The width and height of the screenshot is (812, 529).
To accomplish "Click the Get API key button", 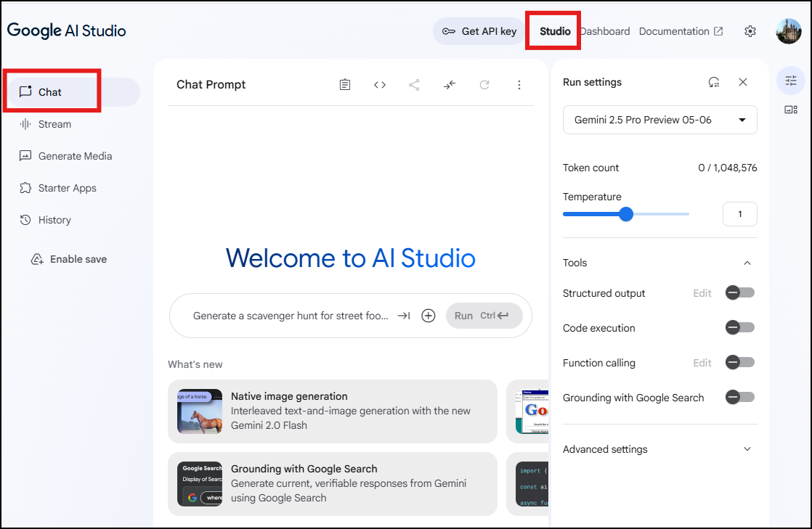I will [x=479, y=31].
